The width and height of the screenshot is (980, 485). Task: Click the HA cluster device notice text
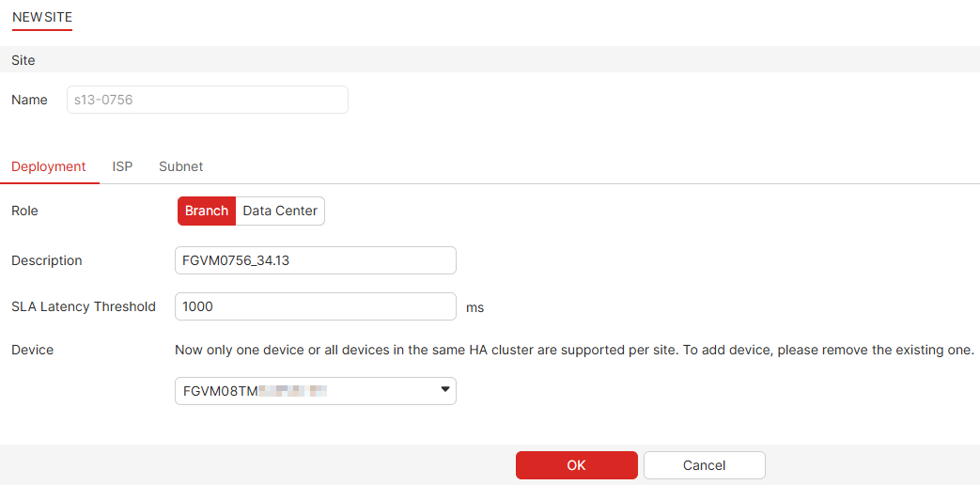tap(574, 350)
